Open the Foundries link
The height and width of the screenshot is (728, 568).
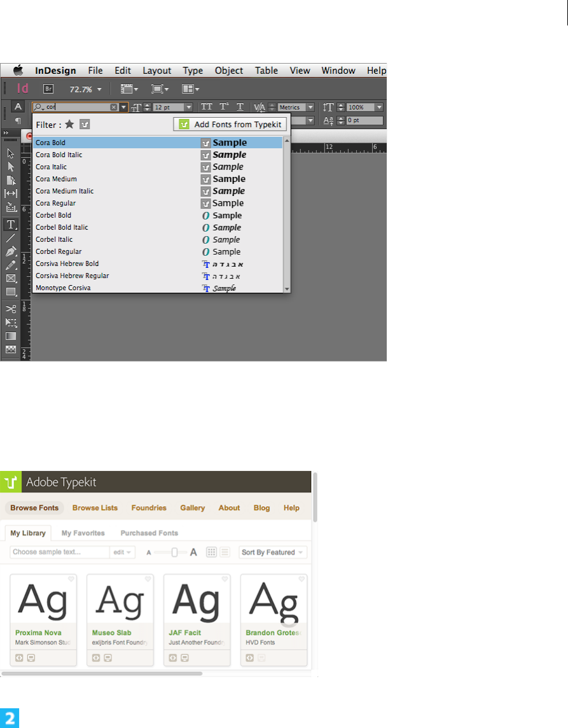(149, 508)
